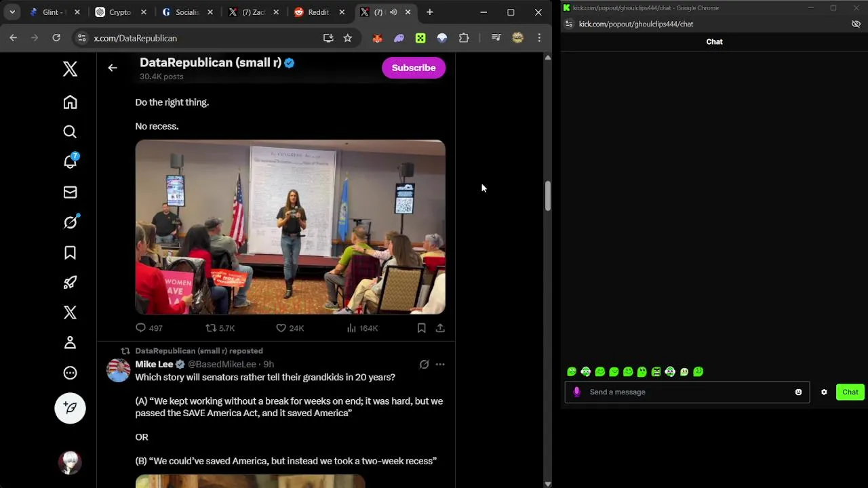Navigate back in the browser
This screenshot has height=488, width=868.
pyautogui.click(x=14, y=38)
